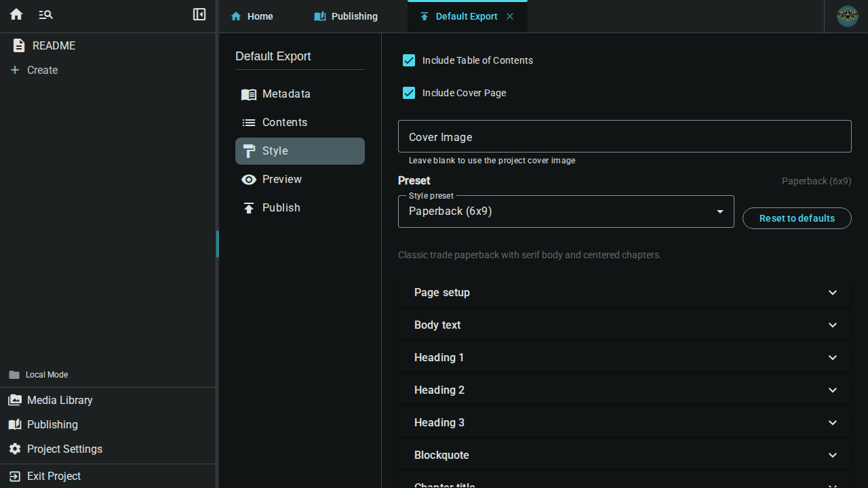
Task: Click the house icon in the Home tab
Action: pyautogui.click(x=236, y=16)
